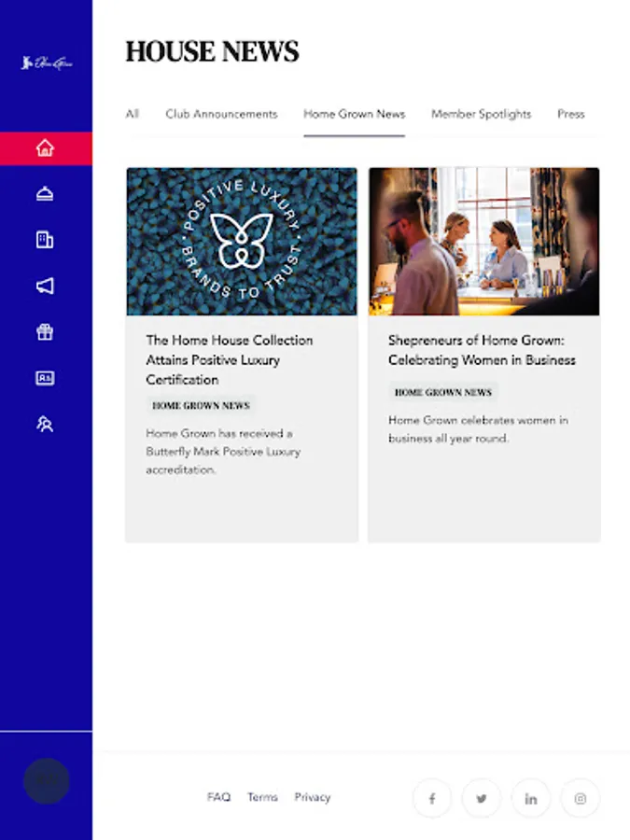Open the building icon in sidebar
Screen dimensions: 630x840
coord(45,240)
